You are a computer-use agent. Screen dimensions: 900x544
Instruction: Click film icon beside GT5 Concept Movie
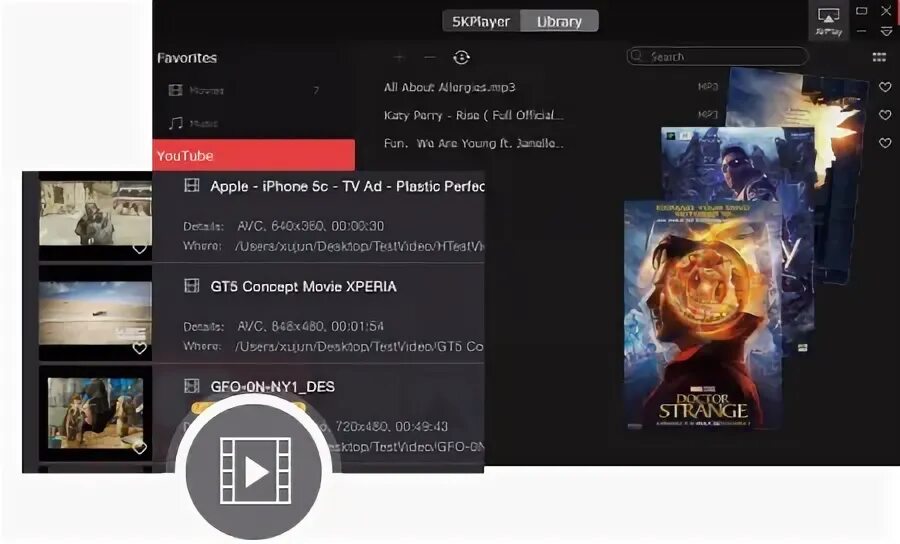[191, 285]
